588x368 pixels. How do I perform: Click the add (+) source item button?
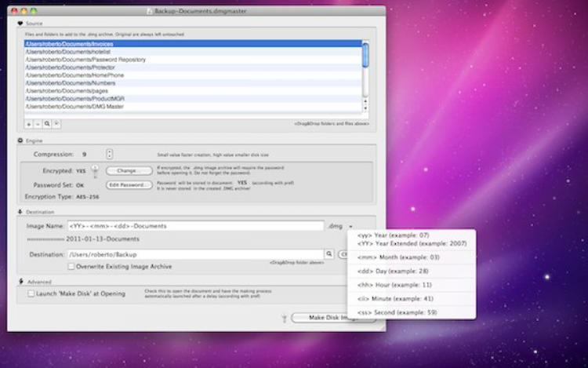[28, 124]
